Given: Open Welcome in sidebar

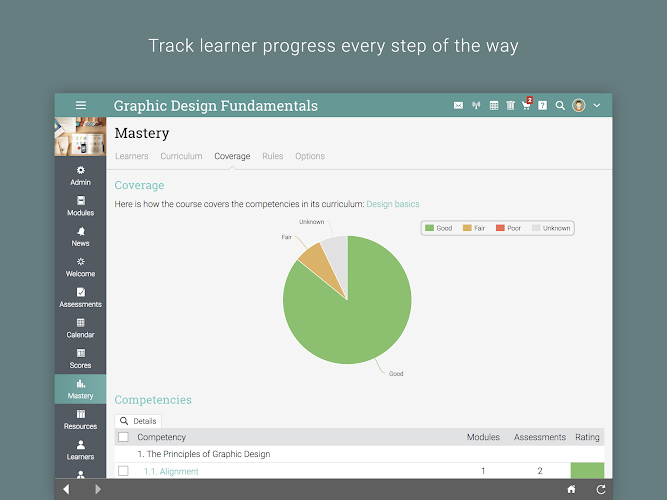Looking at the screenshot, I should tap(80, 267).
